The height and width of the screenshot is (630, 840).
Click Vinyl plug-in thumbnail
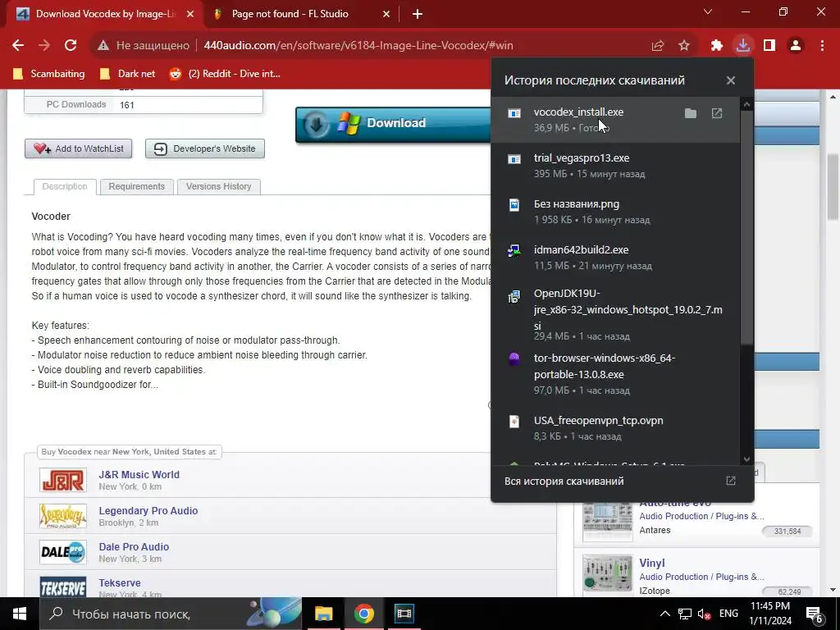[x=608, y=573]
